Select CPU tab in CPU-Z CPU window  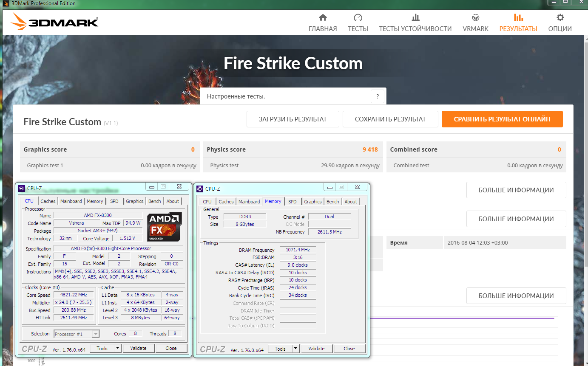click(x=29, y=201)
